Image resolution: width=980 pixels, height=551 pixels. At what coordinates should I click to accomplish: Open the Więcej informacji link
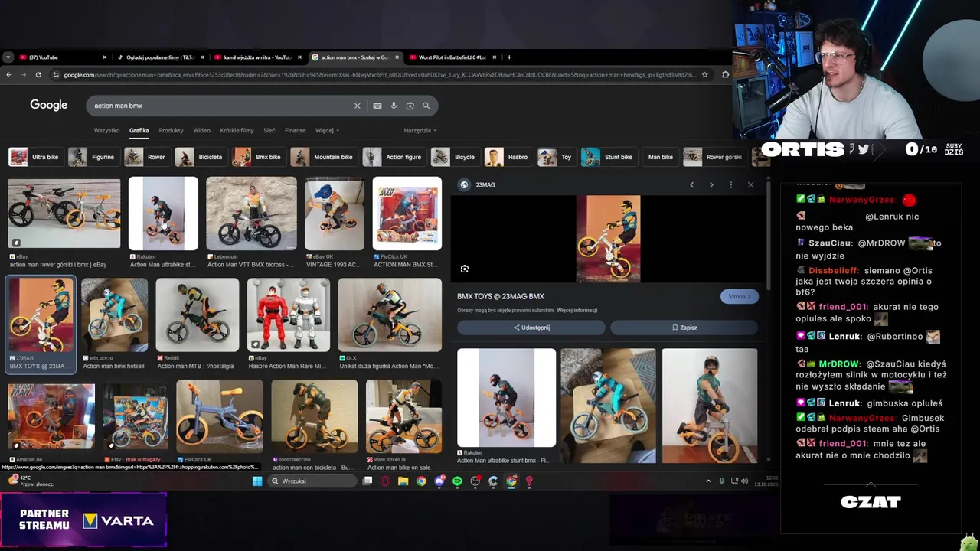577,310
